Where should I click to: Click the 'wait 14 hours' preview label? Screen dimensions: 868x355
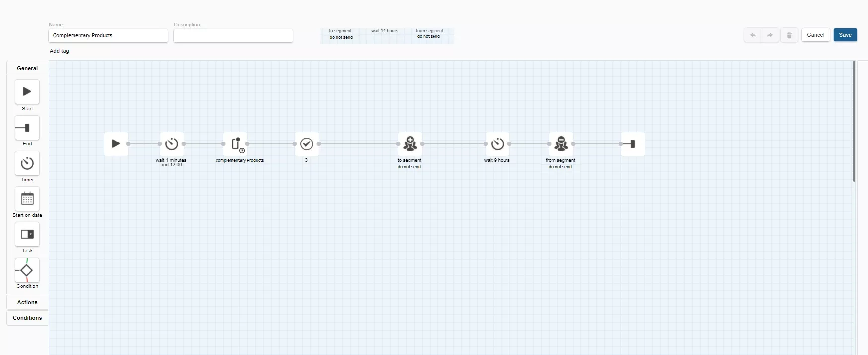click(x=385, y=31)
